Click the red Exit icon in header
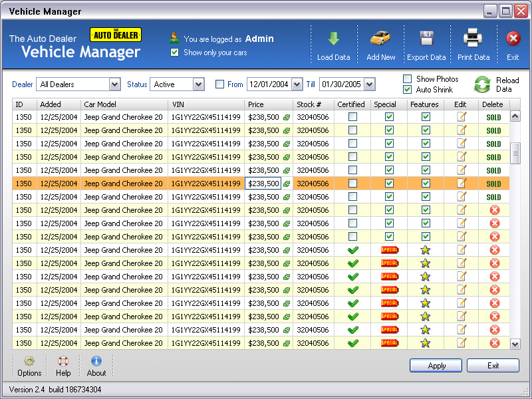 (x=513, y=39)
